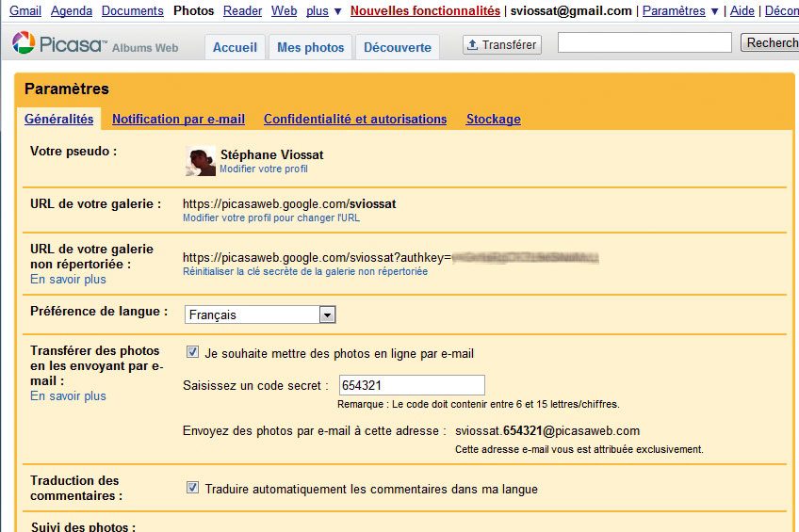Click Modifier votre profil pour changer l'URL
Image resolution: width=799 pixels, height=532 pixels.
tap(271, 218)
